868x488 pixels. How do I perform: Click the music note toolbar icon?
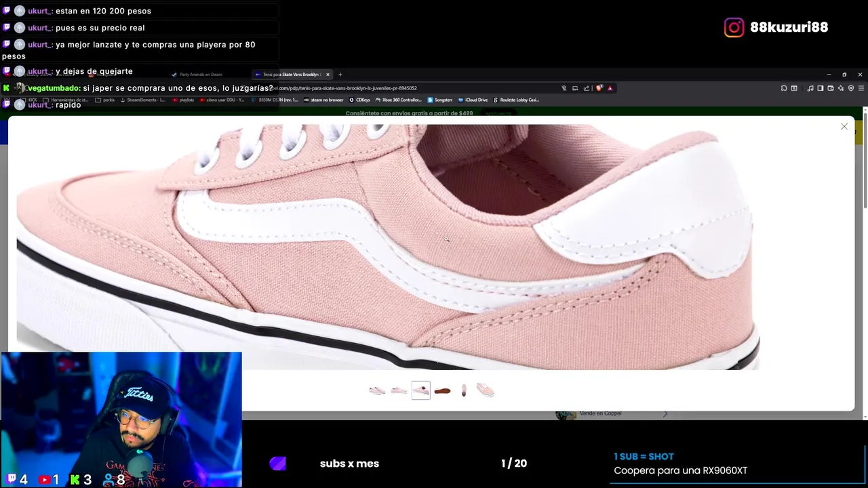(x=810, y=88)
